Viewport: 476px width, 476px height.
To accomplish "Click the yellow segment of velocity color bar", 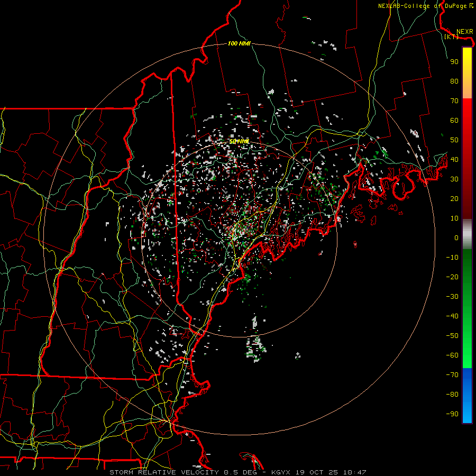I will tap(467, 73).
